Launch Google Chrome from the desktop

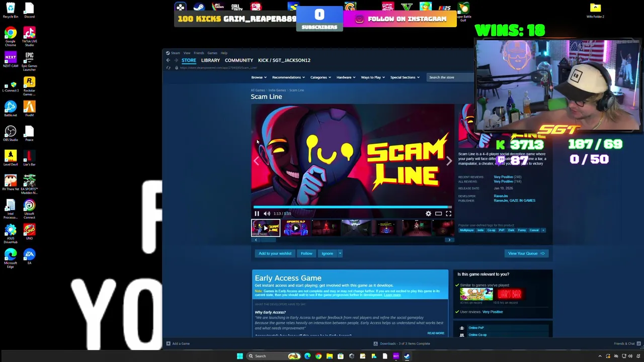10,37
